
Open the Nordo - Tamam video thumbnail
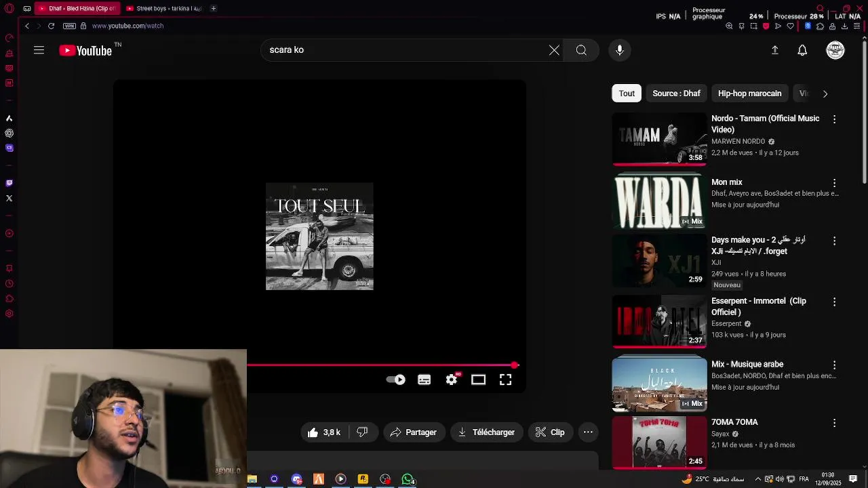tap(659, 139)
